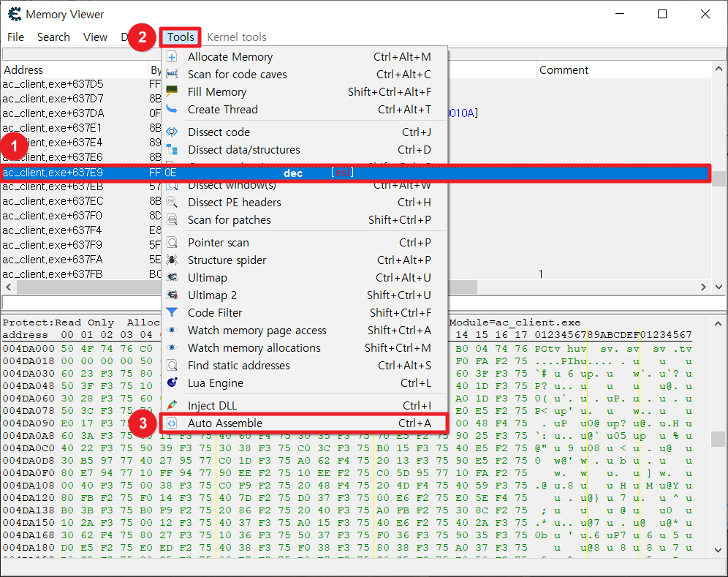
Task: Click disassembler horizontal scrollbar left arrow
Action: click(x=8, y=287)
